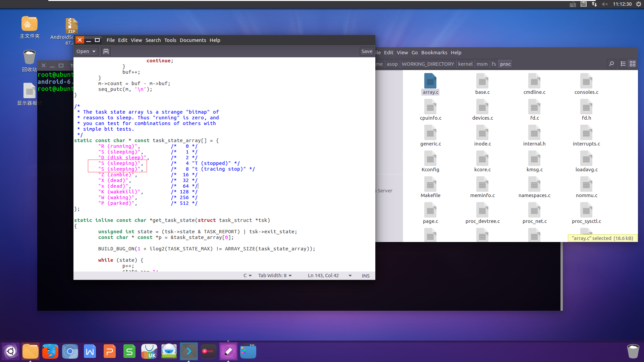Click the Save button in toolbar
644x362 pixels.
pyautogui.click(x=366, y=51)
